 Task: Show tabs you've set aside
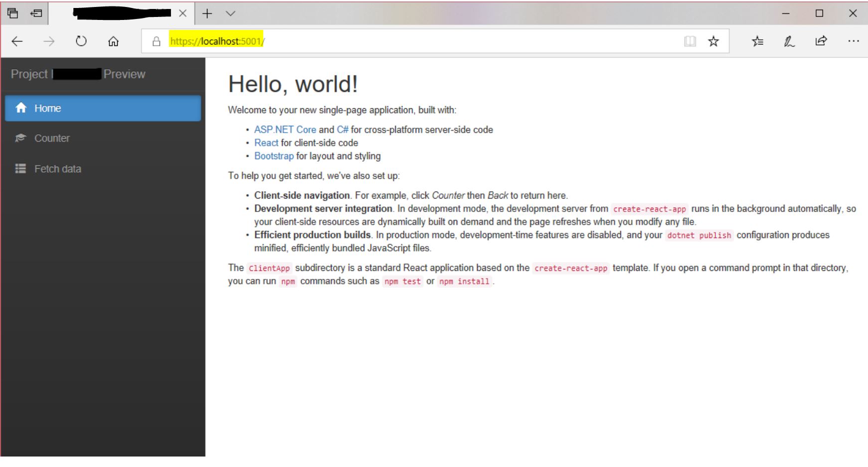(x=13, y=13)
